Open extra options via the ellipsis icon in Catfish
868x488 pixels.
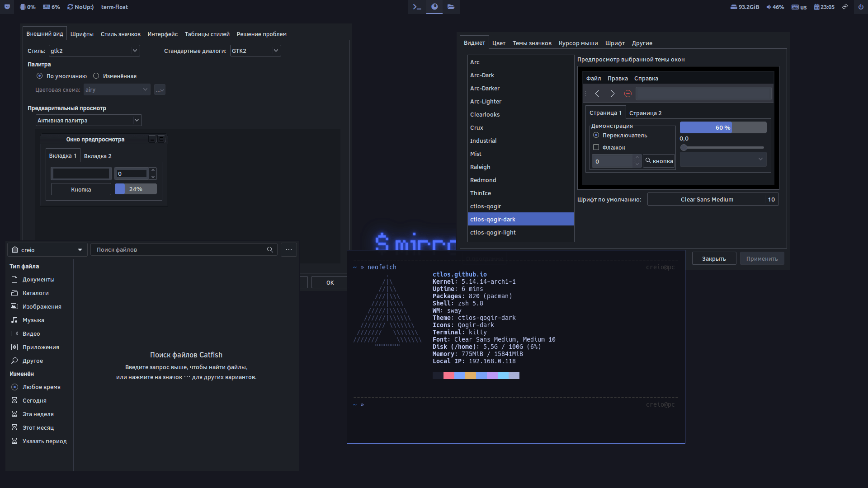click(288, 249)
